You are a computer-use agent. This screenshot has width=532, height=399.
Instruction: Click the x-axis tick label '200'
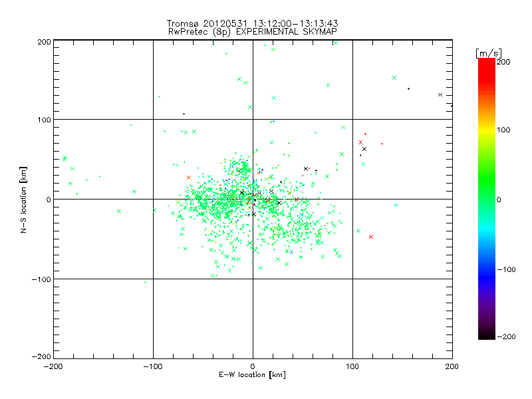point(452,366)
